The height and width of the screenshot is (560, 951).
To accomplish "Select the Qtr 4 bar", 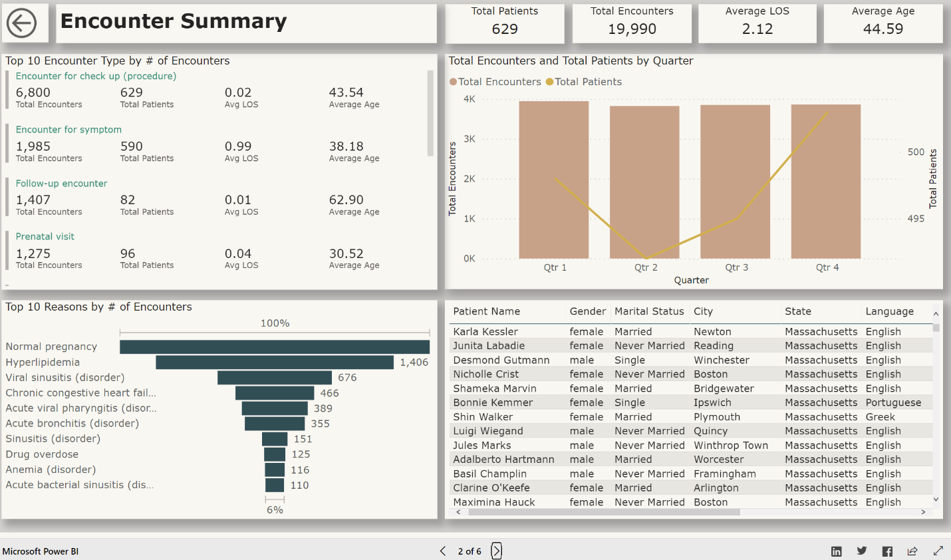I will pyautogui.click(x=826, y=182).
